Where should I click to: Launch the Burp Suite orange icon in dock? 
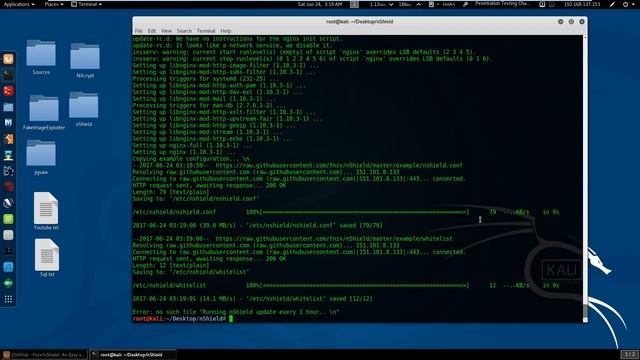click(8, 139)
